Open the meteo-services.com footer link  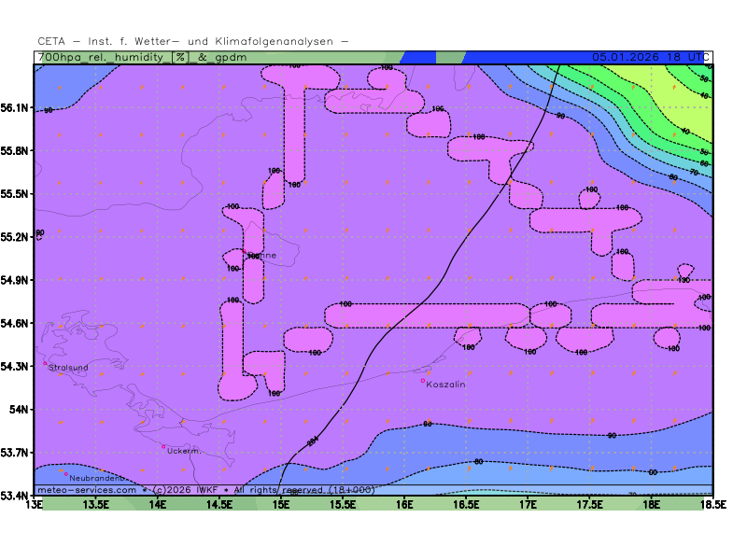[87, 490]
